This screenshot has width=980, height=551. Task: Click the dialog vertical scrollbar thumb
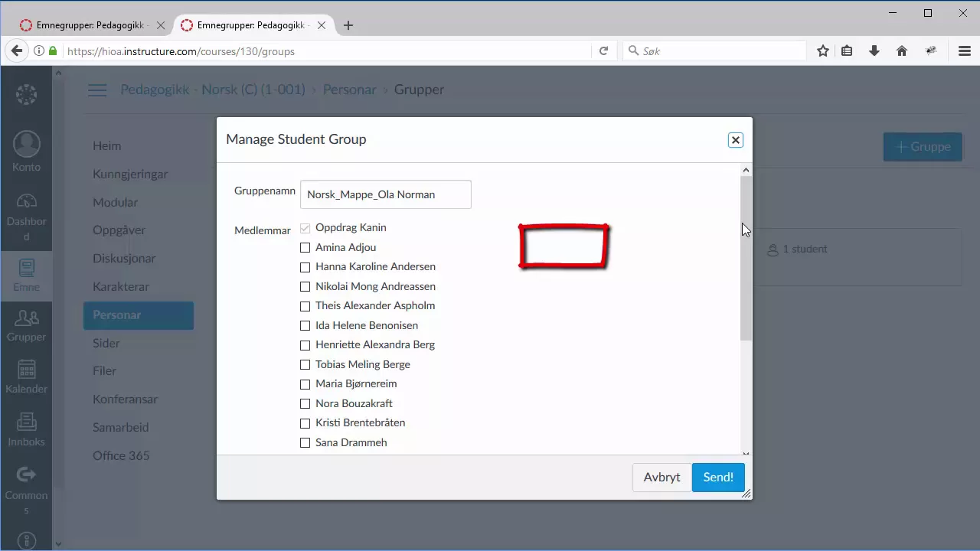(746, 259)
